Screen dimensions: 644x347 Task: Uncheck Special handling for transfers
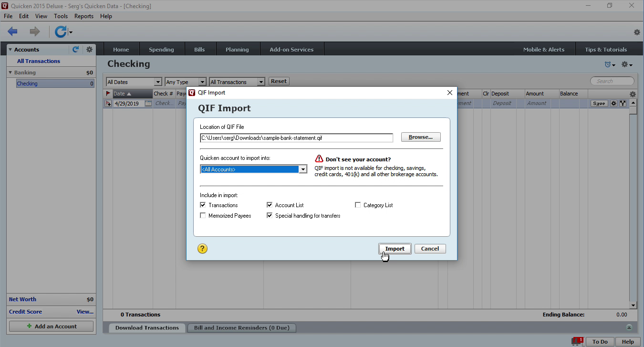[270, 215]
